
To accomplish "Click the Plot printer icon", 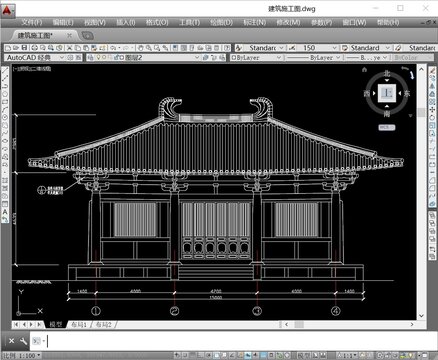I will point(35,48).
